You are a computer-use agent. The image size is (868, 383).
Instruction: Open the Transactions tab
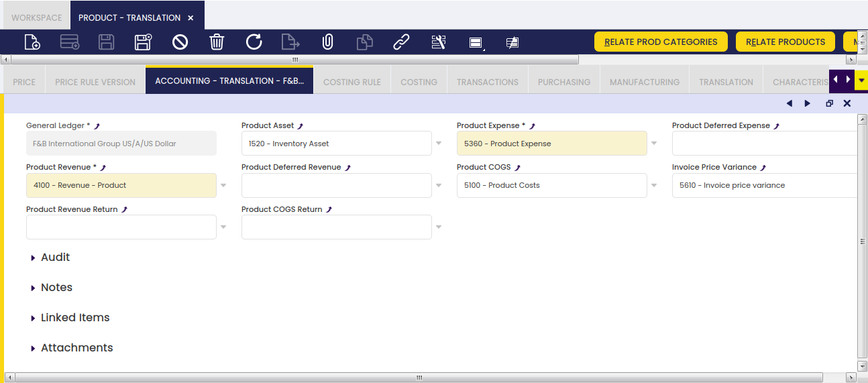tap(488, 82)
